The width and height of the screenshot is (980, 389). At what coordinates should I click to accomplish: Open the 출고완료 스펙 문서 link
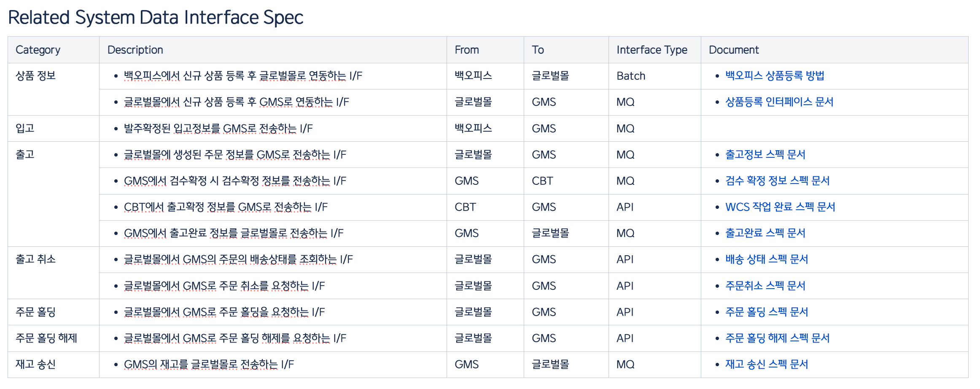tap(765, 233)
